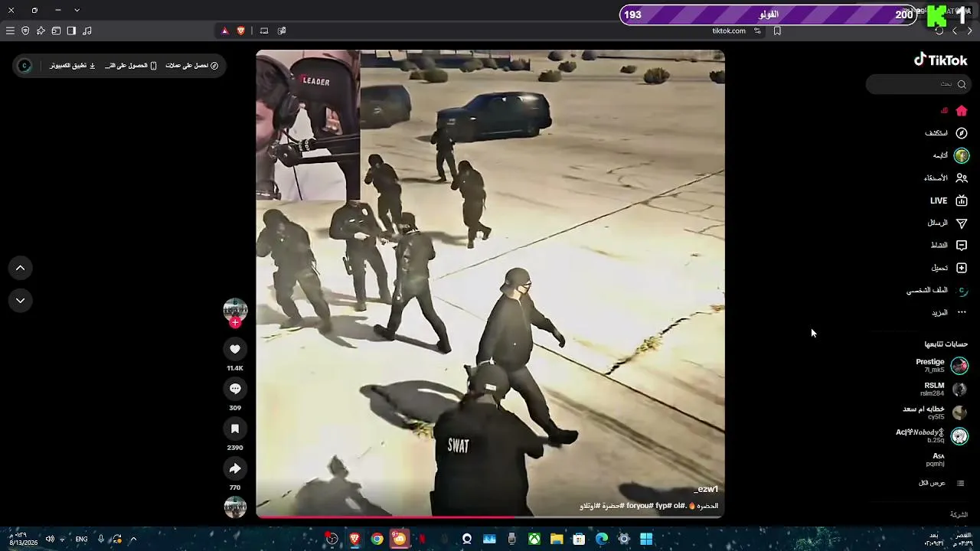Click the #foryou hashtag in the caption

click(x=641, y=506)
